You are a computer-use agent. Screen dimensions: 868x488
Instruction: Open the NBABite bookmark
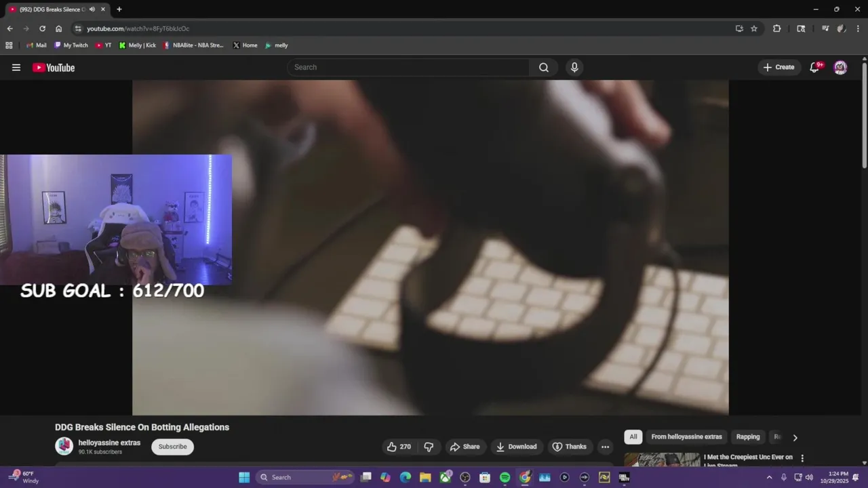coord(194,45)
